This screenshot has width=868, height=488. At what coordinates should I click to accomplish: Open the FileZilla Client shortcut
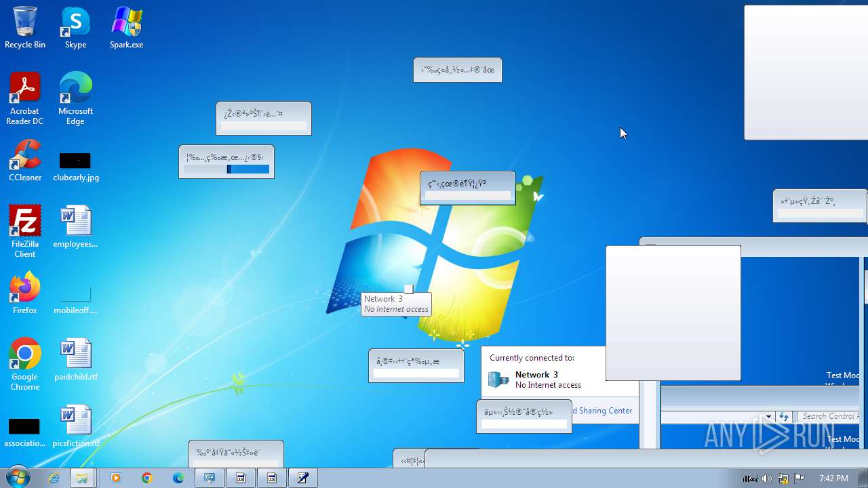[25, 232]
